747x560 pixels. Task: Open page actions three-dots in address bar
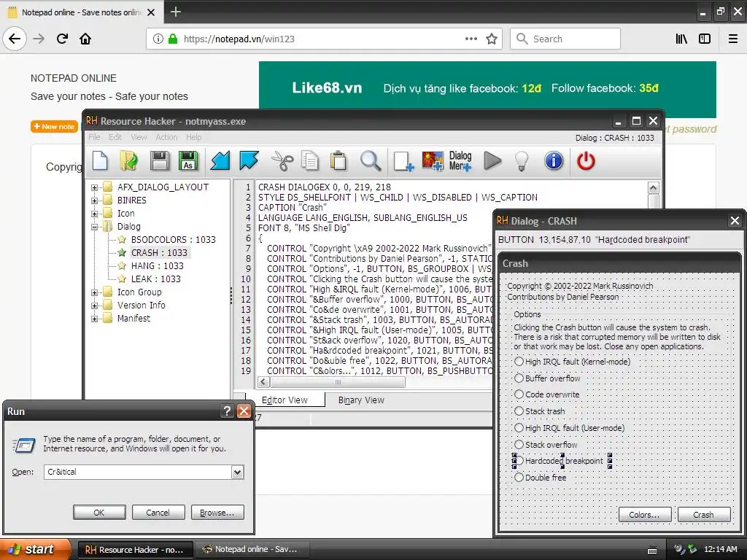[x=471, y=39]
